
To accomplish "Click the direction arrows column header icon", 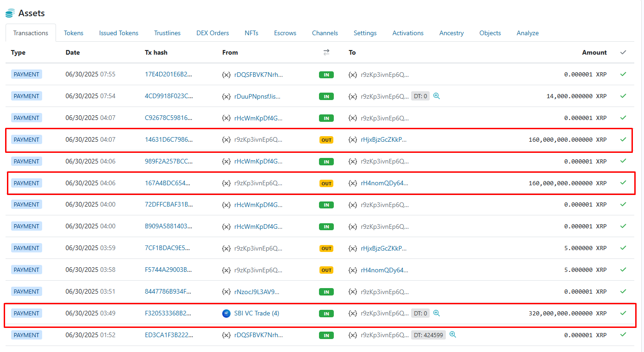I will click(x=326, y=52).
